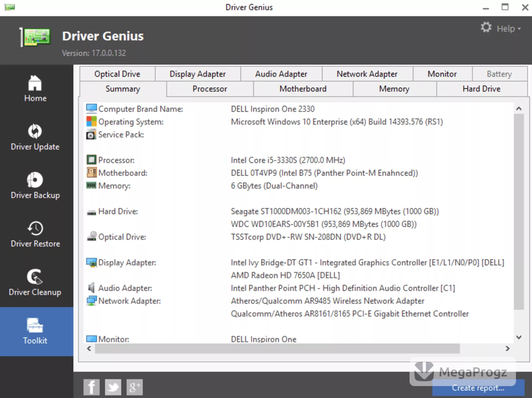532x398 pixels.
Task: Select the Atheros AR9485 Wireless adapter entry
Action: point(328,301)
